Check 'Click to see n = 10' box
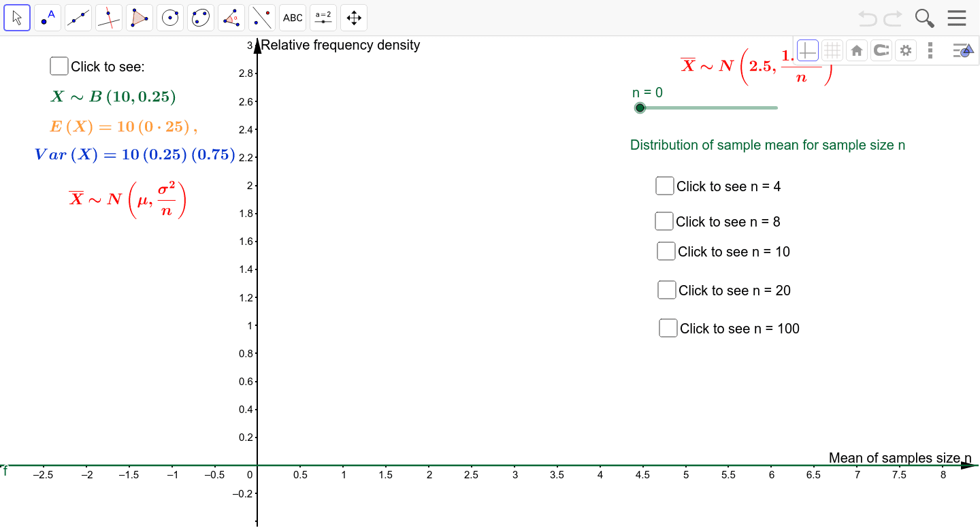 (666, 251)
